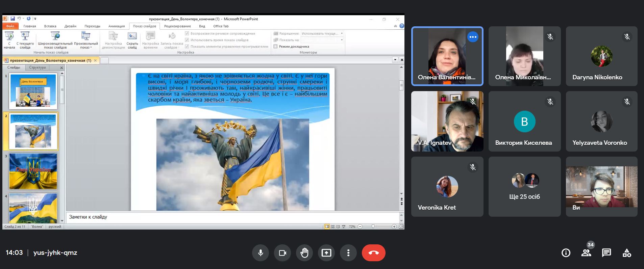This screenshot has height=269, width=644.
Task: Open more options three-dot menu
Action: (x=348, y=253)
